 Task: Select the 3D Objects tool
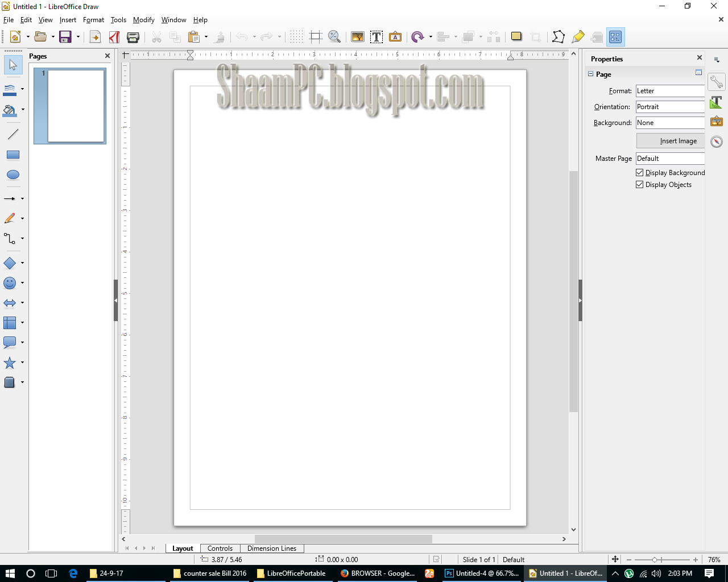pyautogui.click(x=10, y=383)
